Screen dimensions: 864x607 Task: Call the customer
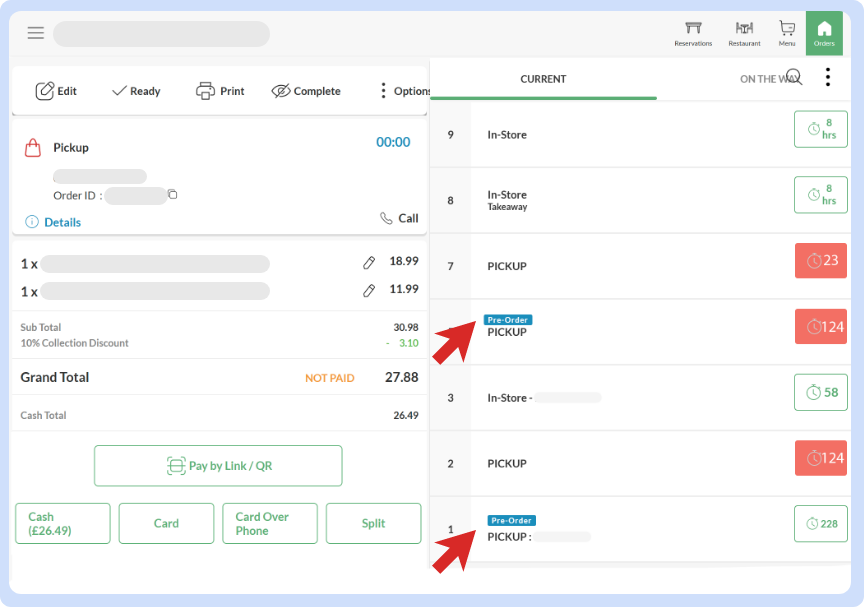click(x=399, y=218)
